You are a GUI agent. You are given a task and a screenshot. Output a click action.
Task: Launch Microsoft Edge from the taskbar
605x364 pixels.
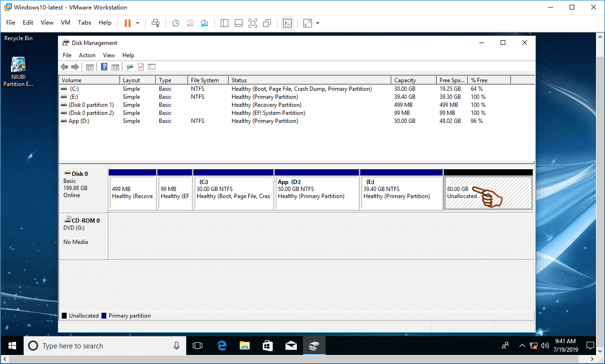222,346
